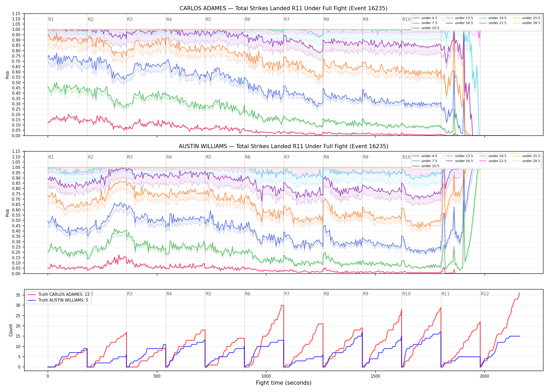549x392 pixels.
Task: Click the R8 round marker in top chart
Action: pyautogui.click(x=326, y=19)
